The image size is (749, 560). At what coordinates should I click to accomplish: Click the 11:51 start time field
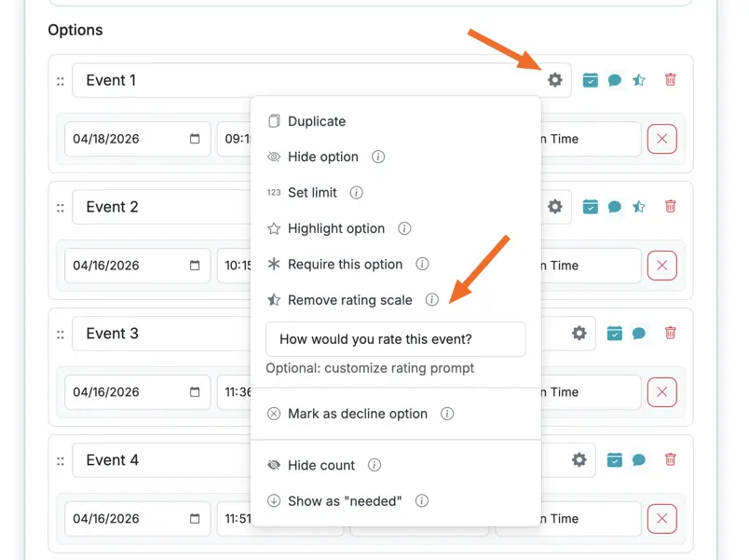[235, 519]
